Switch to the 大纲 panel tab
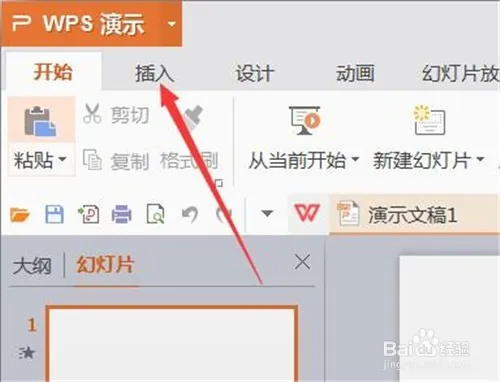The height and width of the screenshot is (382, 500). [x=32, y=266]
